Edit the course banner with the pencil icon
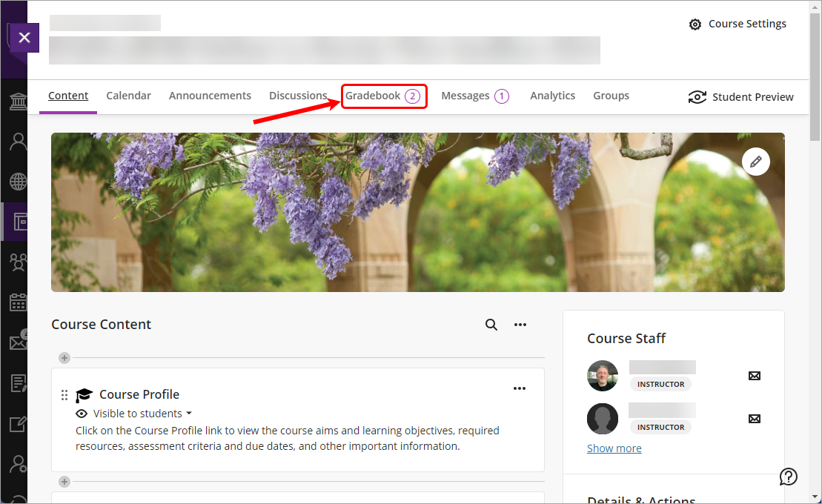Image resolution: width=822 pixels, height=504 pixels. [755, 162]
